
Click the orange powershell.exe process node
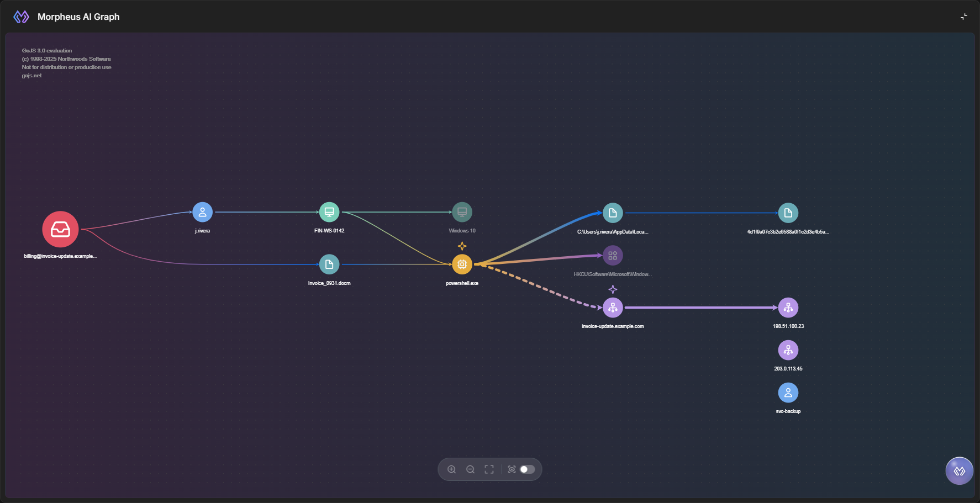click(x=462, y=264)
